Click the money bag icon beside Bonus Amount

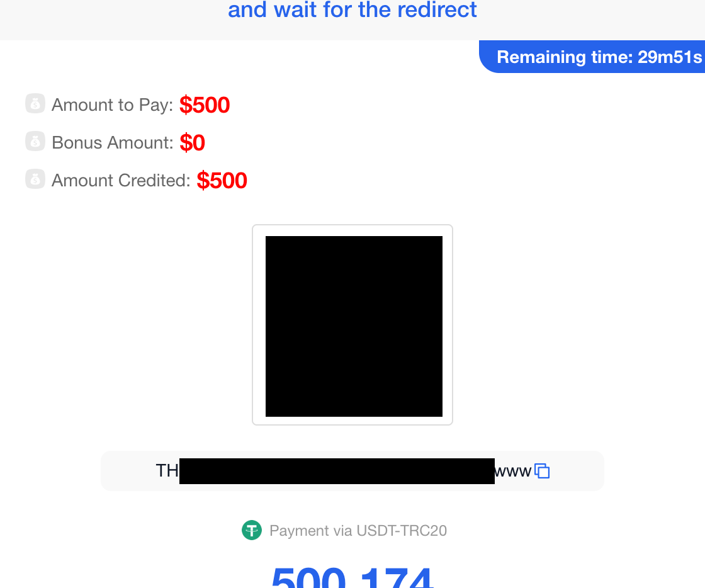35,141
